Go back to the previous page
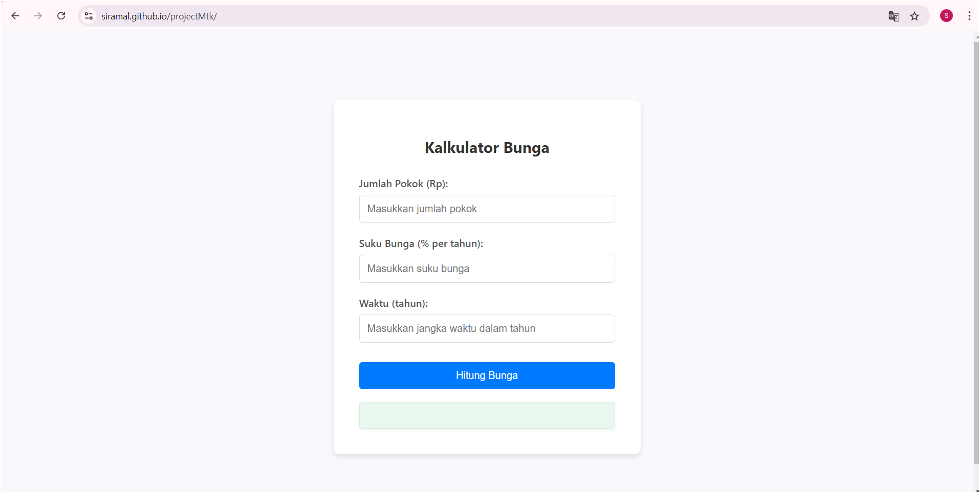This screenshot has width=980, height=493. (15, 16)
